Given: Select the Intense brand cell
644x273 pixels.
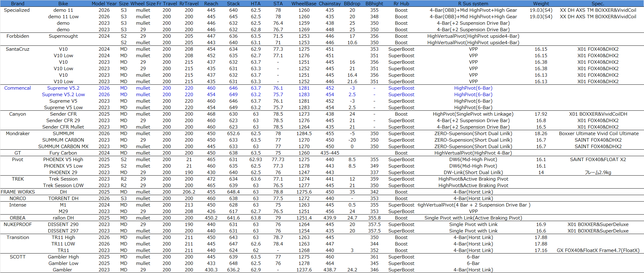Looking at the screenshot, I should (x=18, y=205).
